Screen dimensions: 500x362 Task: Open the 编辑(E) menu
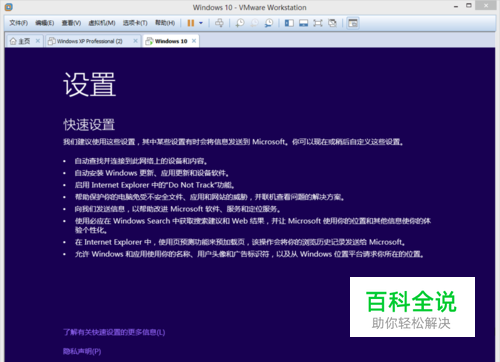click(45, 23)
